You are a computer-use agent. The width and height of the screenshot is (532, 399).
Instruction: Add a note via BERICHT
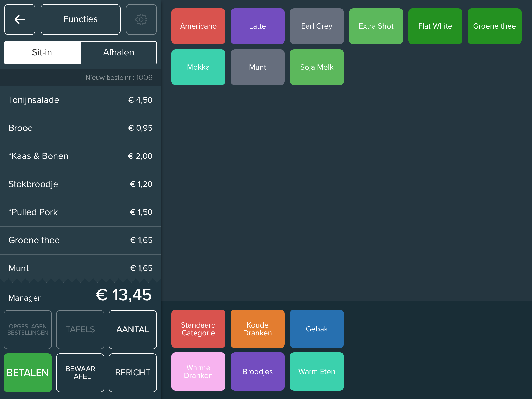132,373
